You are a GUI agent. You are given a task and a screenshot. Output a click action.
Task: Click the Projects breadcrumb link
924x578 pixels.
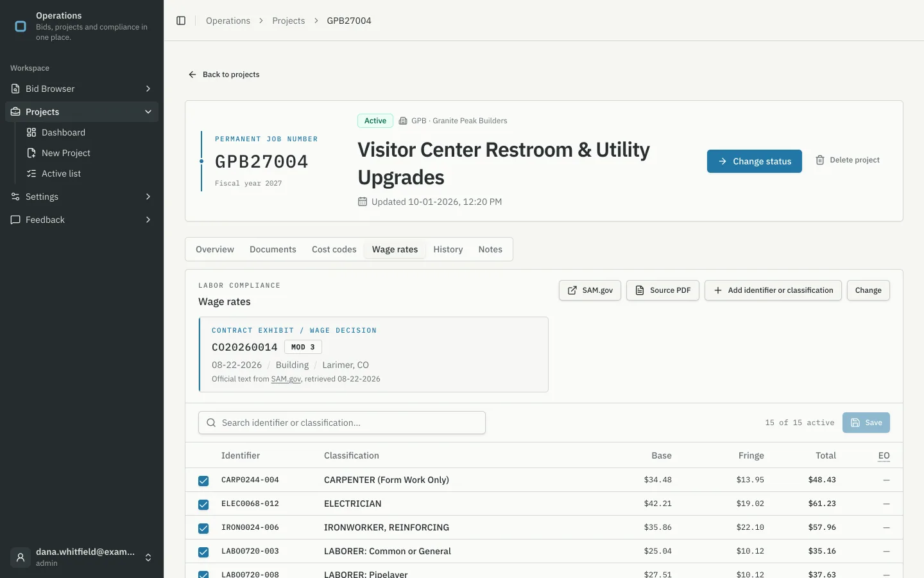click(289, 21)
